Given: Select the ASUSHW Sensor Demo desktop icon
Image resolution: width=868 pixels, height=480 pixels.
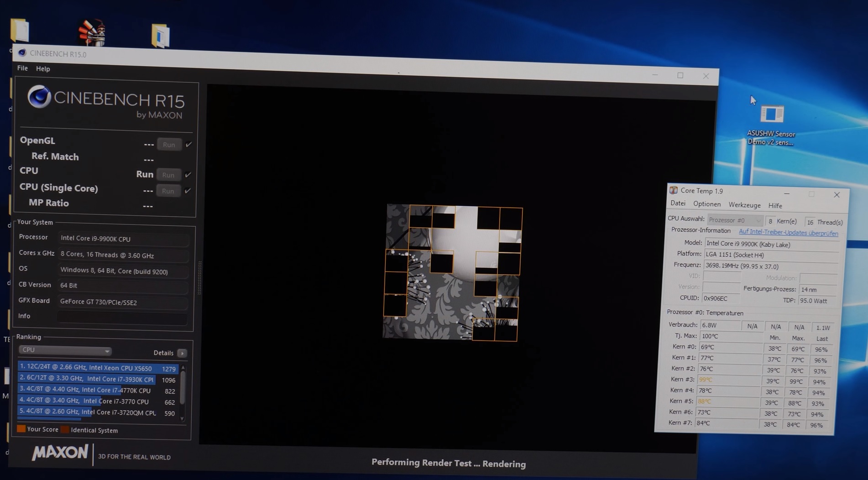Looking at the screenshot, I should tap(771, 125).
